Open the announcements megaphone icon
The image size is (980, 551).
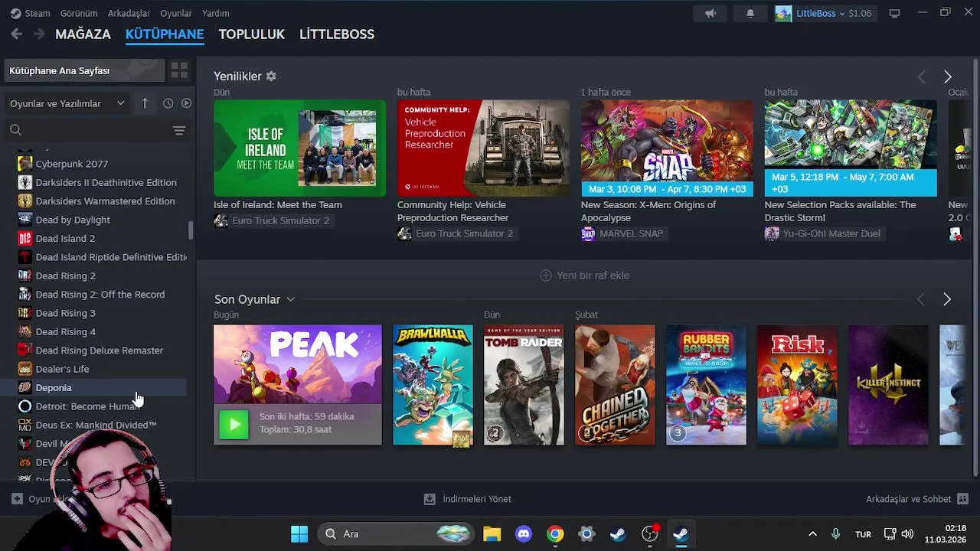pyautogui.click(x=710, y=13)
